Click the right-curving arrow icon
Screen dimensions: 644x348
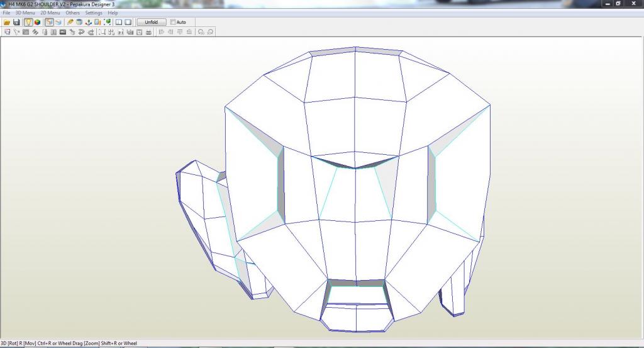pos(91,32)
